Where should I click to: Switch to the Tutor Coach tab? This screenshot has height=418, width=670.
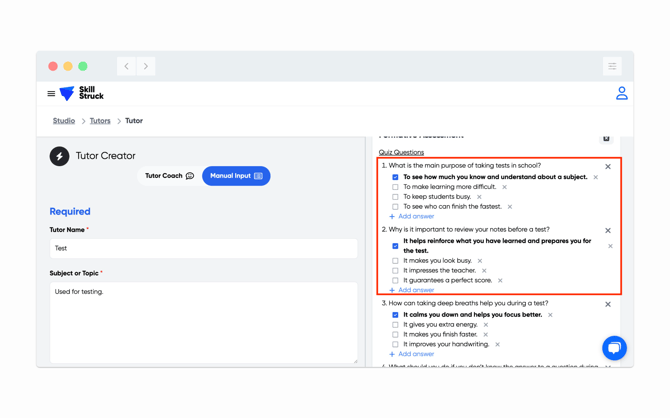click(169, 176)
